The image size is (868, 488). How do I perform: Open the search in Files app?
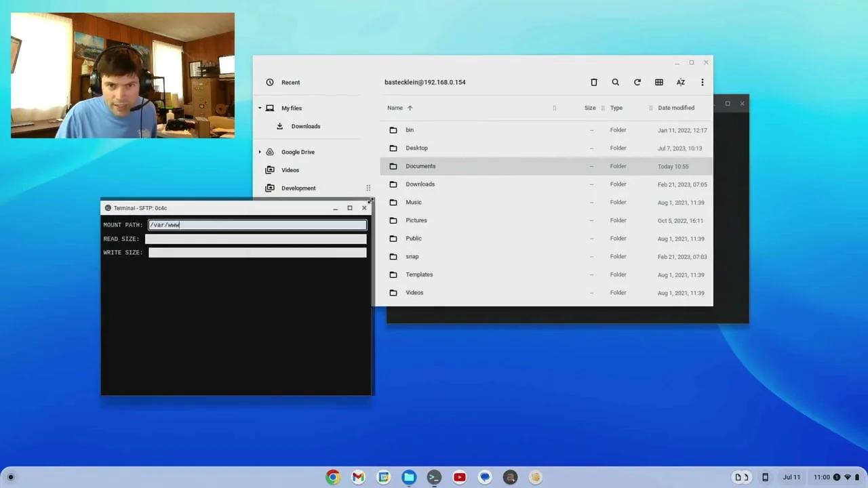615,82
